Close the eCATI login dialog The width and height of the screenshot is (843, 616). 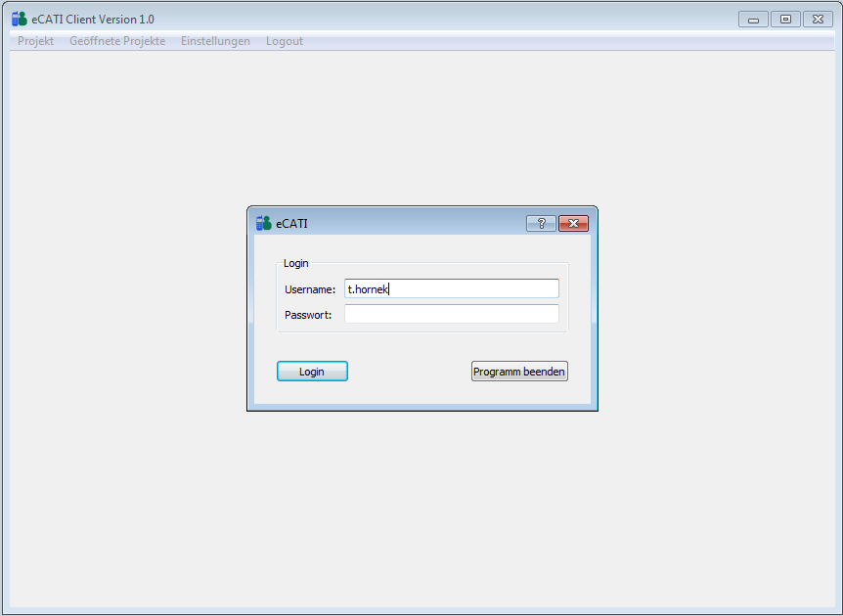[x=573, y=223]
